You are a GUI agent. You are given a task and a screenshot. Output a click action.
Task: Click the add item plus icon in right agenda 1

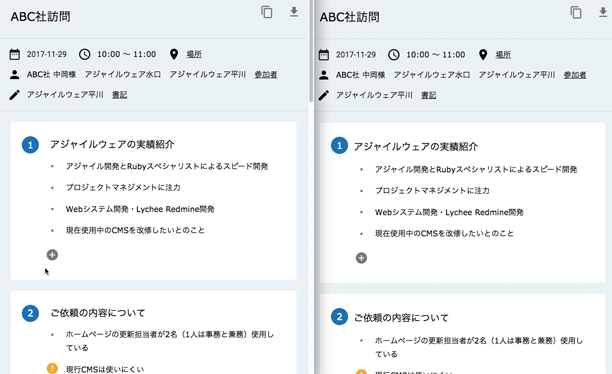[x=361, y=258]
